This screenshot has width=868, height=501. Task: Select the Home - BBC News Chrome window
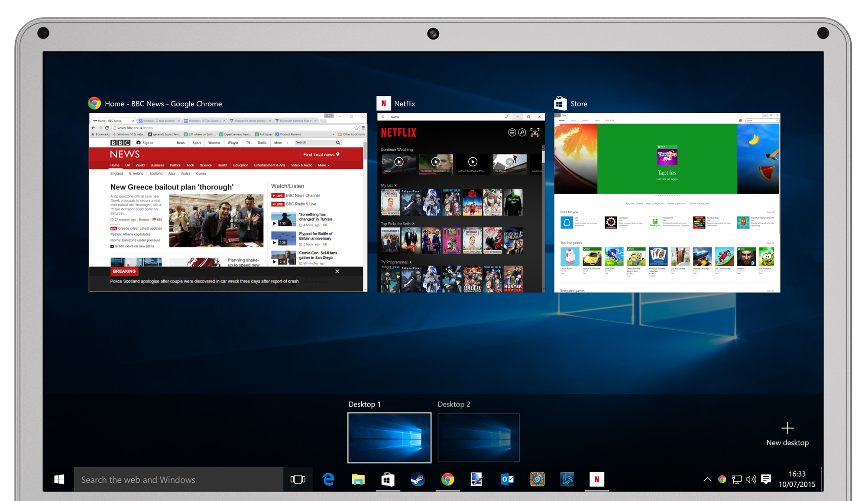click(x=228, y=203)
